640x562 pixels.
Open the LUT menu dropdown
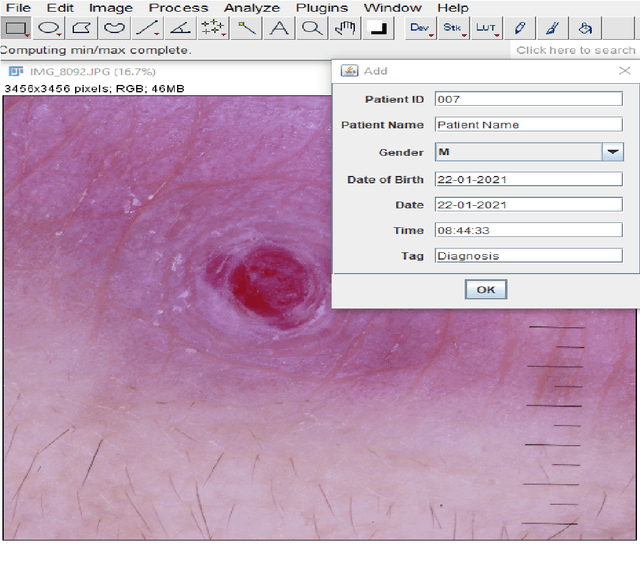(487, 28)
